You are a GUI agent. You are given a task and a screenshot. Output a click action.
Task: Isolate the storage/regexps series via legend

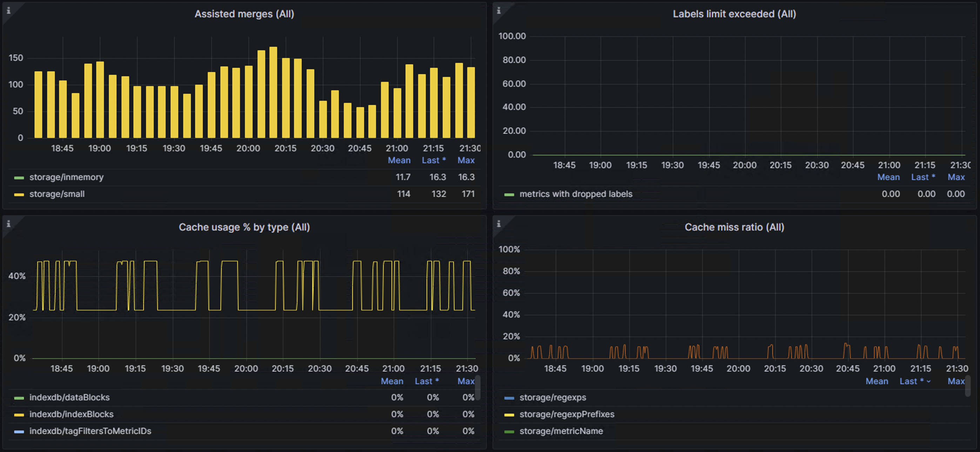tap(553, 397)
